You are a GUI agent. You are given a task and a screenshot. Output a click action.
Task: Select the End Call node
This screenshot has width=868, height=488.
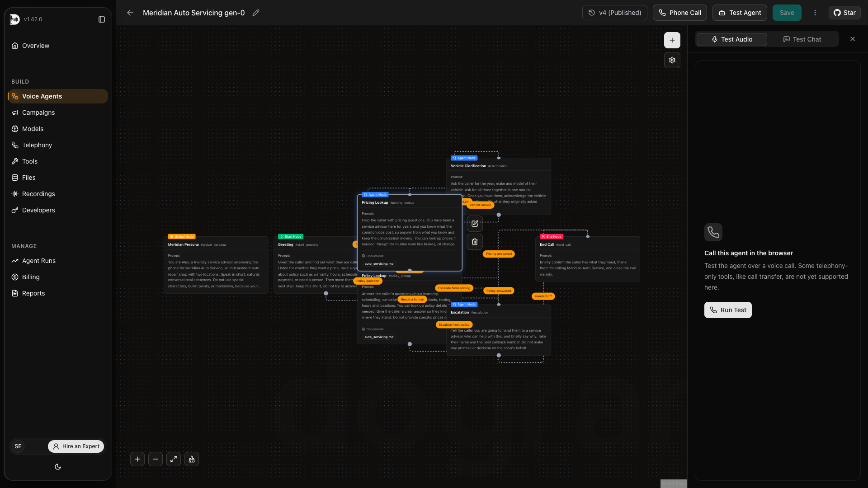pos(587,258)
